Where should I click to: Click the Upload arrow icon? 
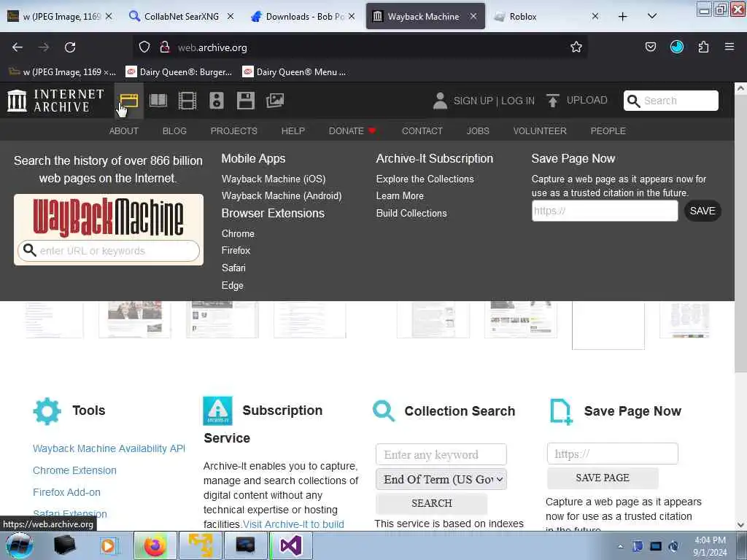coord(553,101)
